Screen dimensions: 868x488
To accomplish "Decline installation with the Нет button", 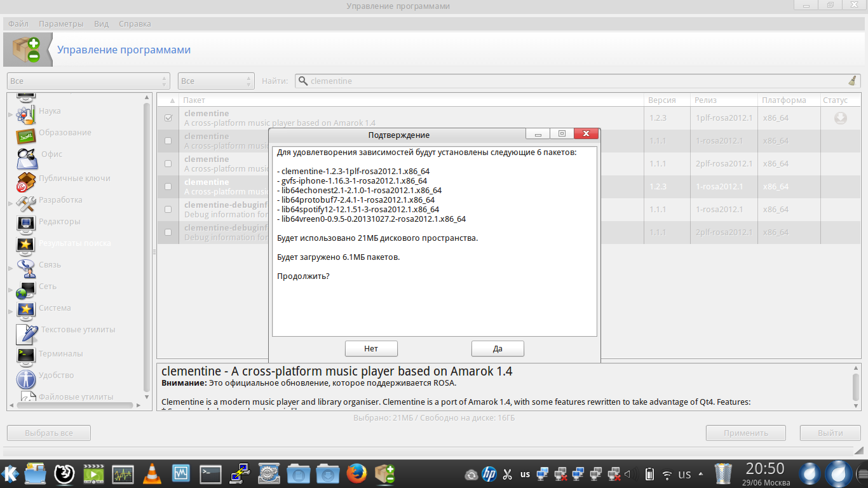I will click(x=371, y=348).
